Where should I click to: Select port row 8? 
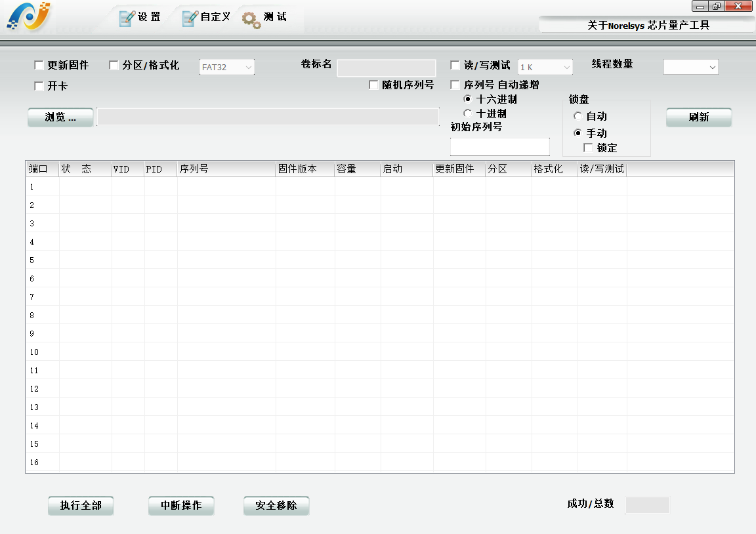[x=380, y=315]
